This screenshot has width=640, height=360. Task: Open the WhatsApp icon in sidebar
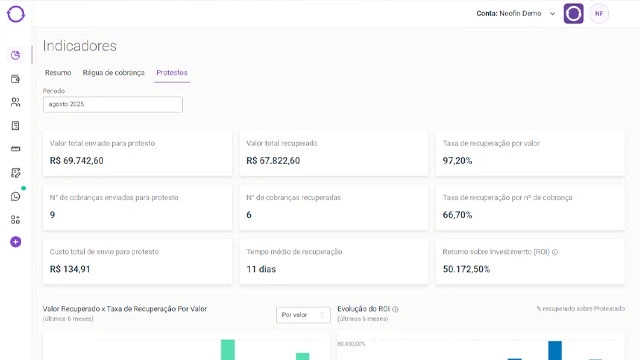point(16,197)
